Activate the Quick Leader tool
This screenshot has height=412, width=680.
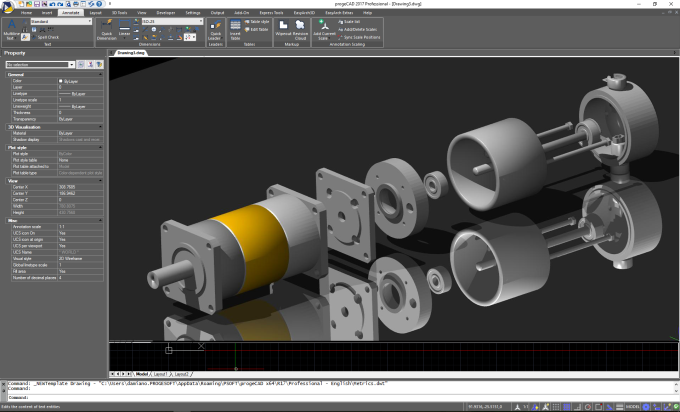point(216,29)
